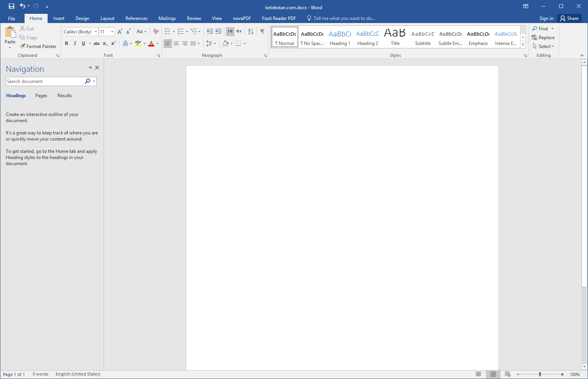The image size is (588, 379).
Task: Expand the Bullets list dropdown arrow
Action: 174,31
